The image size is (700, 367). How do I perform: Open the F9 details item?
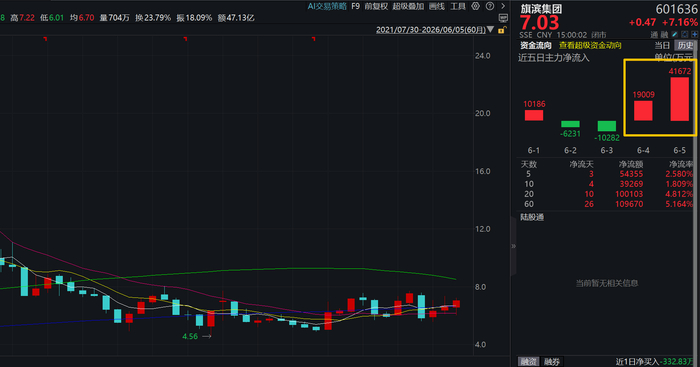click(x=355, y=6)
